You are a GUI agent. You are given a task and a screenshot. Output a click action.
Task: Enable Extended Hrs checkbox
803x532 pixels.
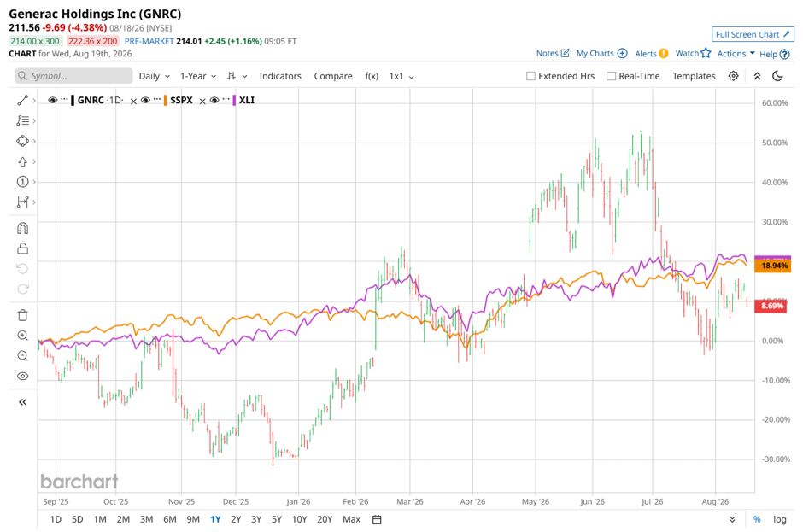point(530,76)
